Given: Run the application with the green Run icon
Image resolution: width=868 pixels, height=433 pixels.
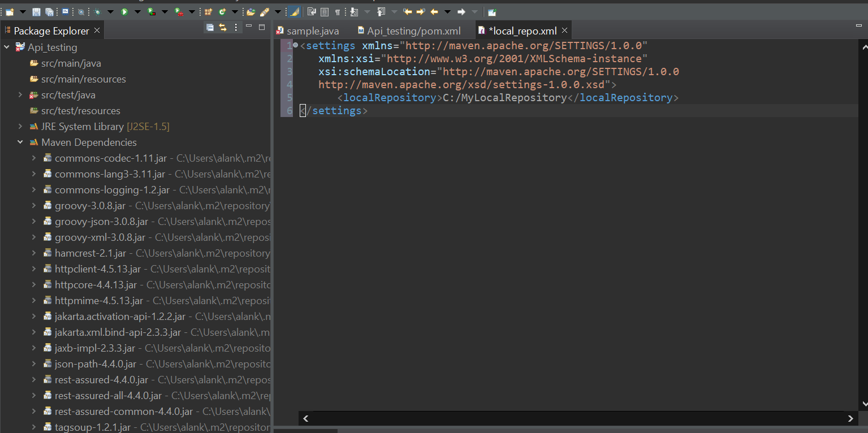Looking at the screenshot, I should click(124, 11).
